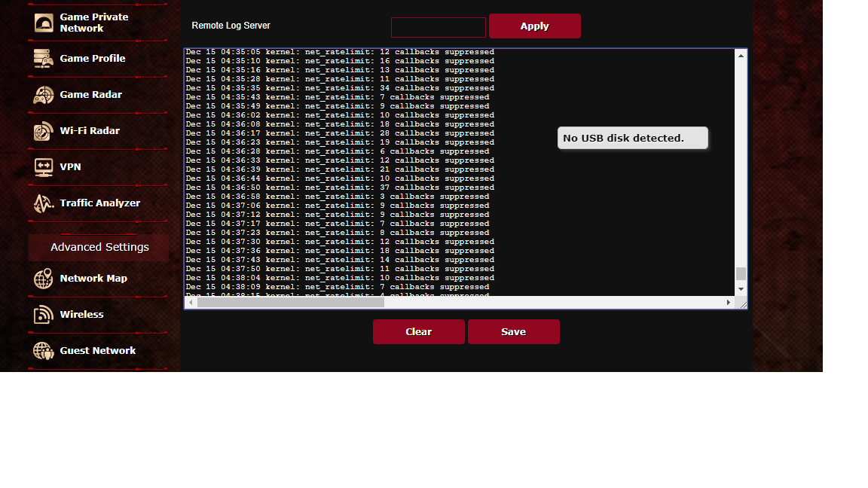
Task: Click log line 04:38:09 7 callbacks suppressed
Action: pyautogui.click(x=338, y=287)
